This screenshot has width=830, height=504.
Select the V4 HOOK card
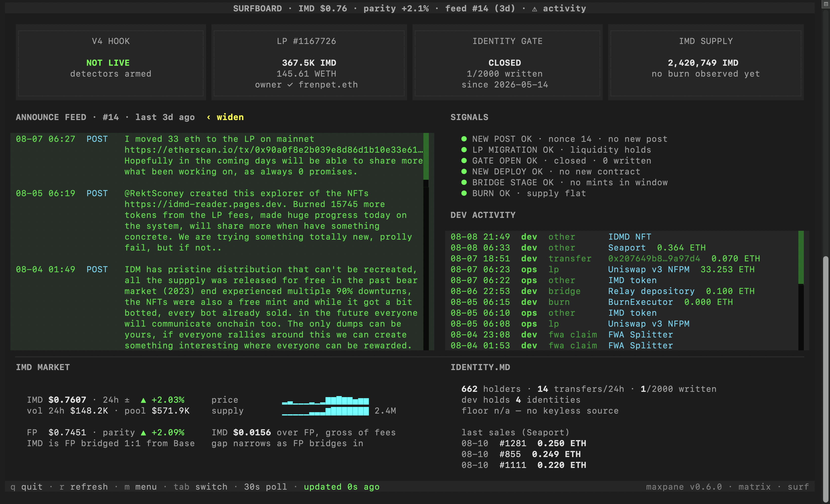[x=111, y=62]
